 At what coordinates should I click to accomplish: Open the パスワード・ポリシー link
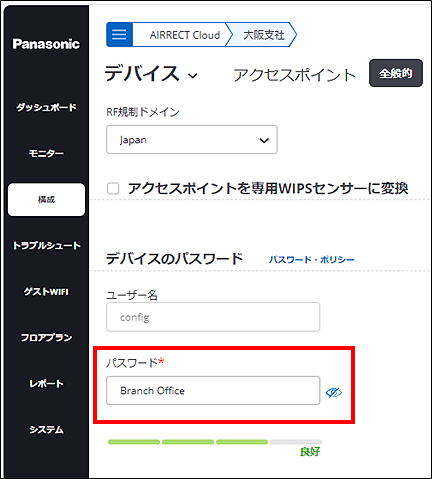312,259
